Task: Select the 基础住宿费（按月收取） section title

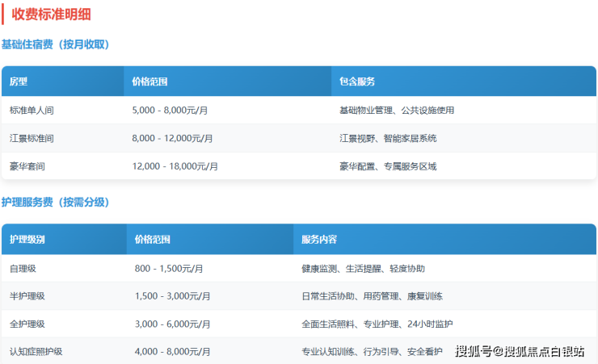Action: tap(55, 44)
